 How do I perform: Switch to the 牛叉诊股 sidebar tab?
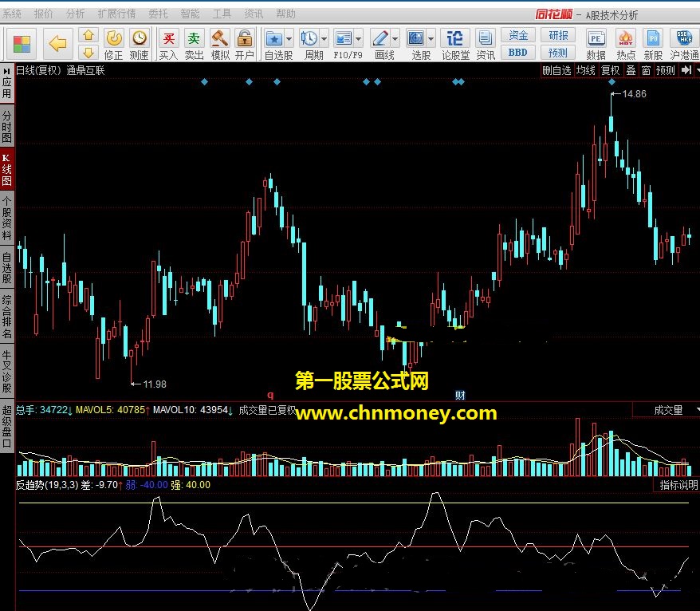[x=6, y=372]
